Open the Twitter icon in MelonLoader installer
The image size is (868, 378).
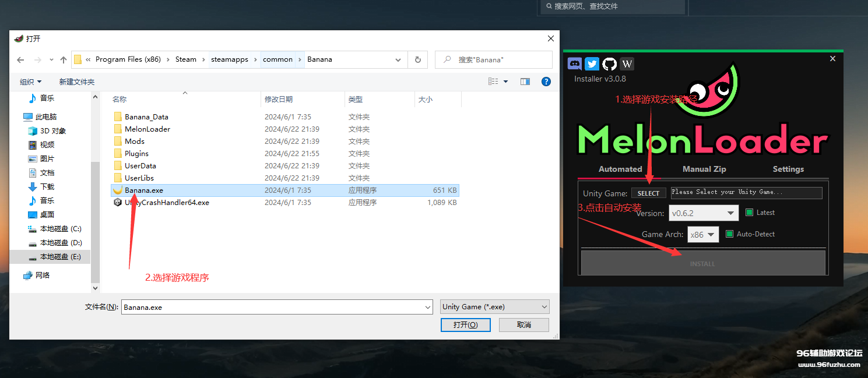(x=592, y=64)
